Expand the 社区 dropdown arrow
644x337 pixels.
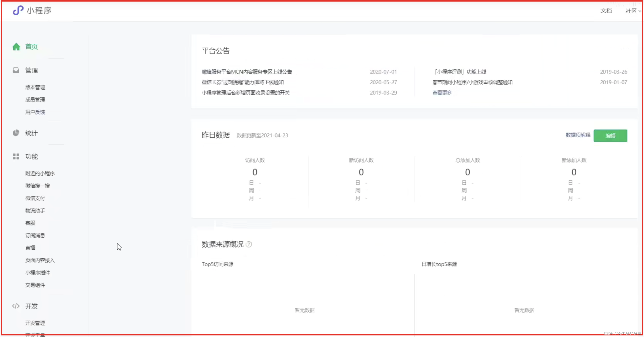640,11
